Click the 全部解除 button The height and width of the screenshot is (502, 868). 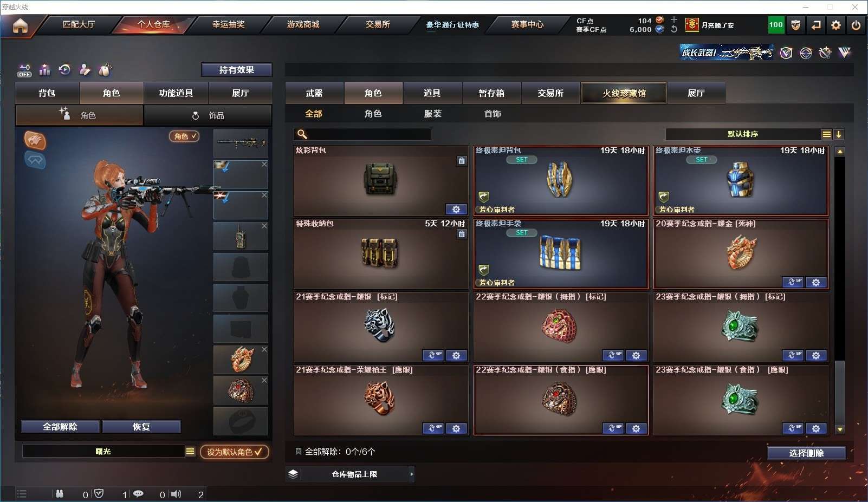tap(60, 427)
